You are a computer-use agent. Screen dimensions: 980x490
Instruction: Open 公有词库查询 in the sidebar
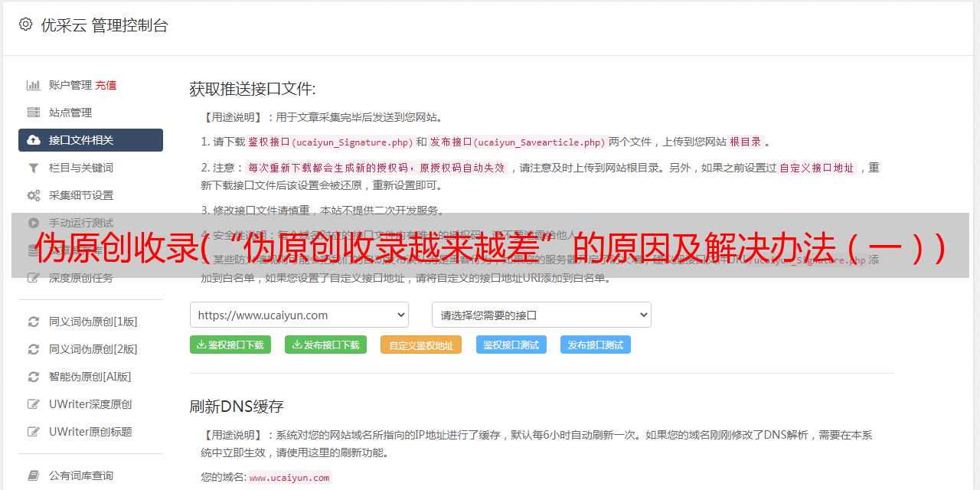pyautogui.click(x=81, y=475)
